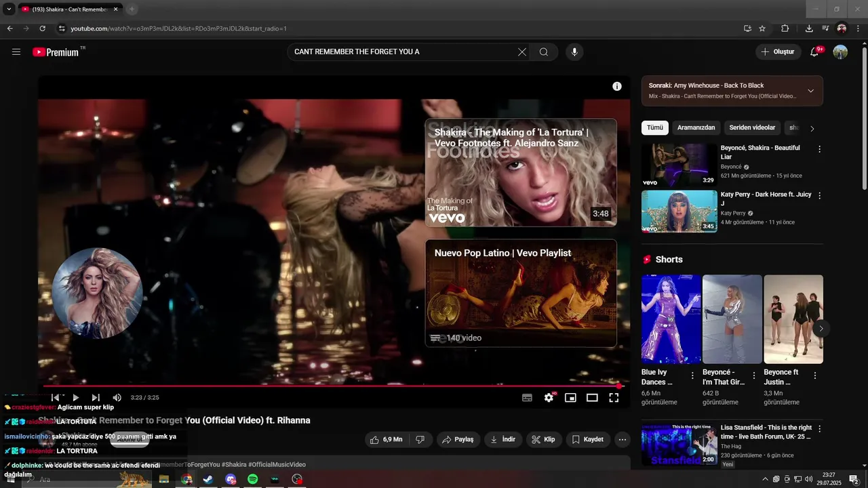Open the notifications bell
The image size is (868, 488).
814,52
